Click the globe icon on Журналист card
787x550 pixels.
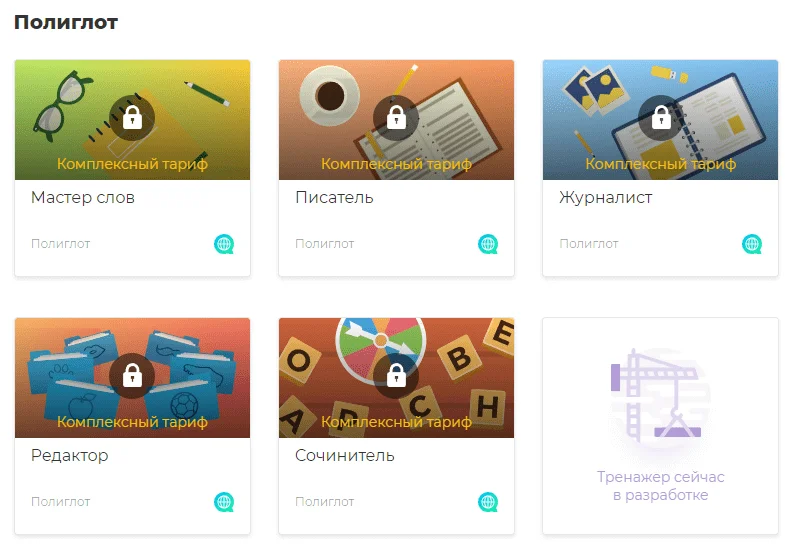(x=752, y=244)
